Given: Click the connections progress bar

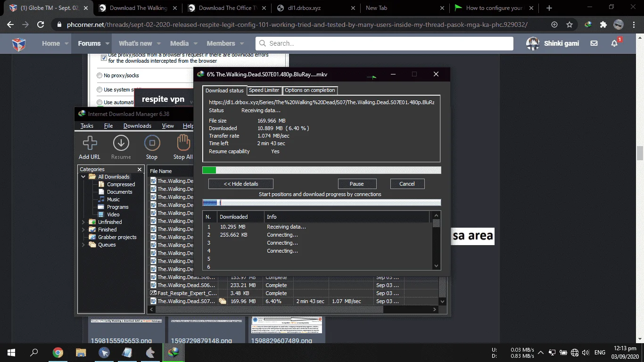Looking at the screenshot, I should click(x=322, y=203).
